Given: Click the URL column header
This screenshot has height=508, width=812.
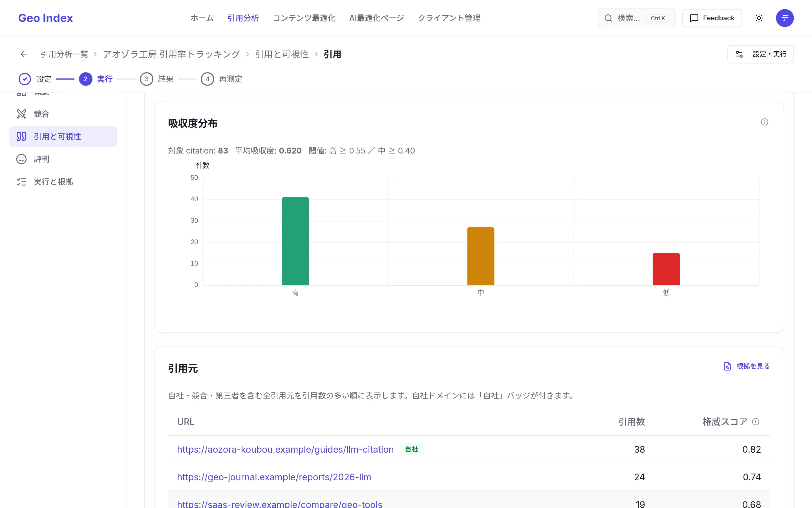Looking at the screenshot, I should [x=186, y=422].
